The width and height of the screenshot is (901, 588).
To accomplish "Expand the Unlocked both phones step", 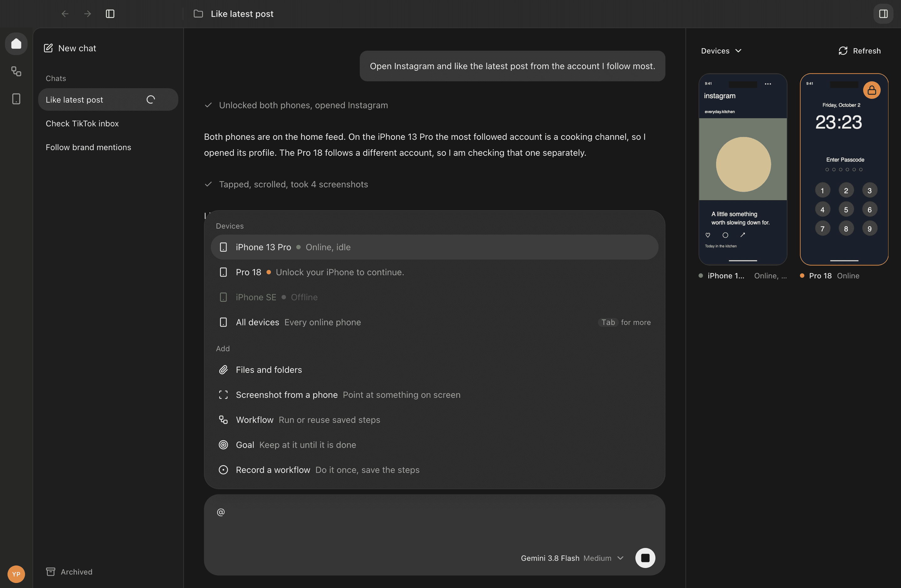I will 296,105.
